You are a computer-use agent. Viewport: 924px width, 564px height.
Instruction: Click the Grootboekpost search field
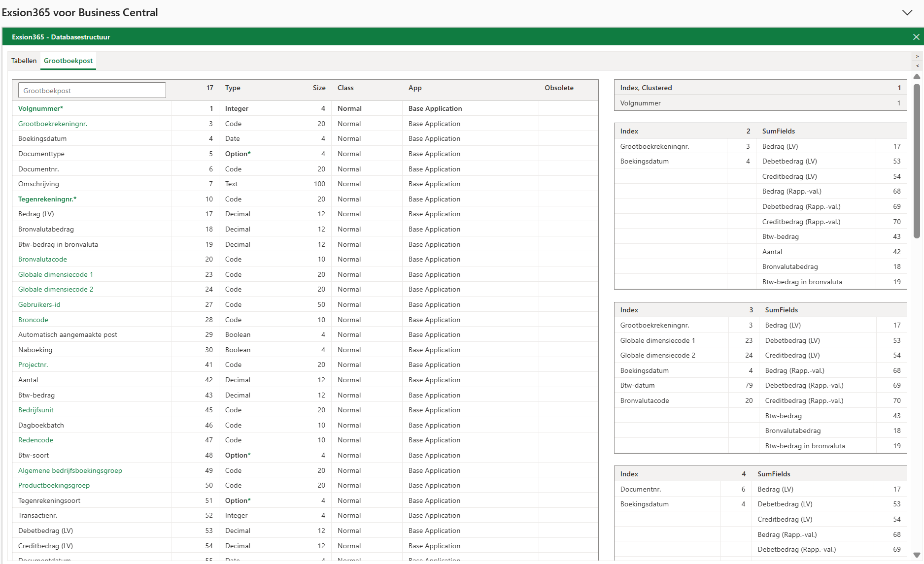(x=92, y=91)
